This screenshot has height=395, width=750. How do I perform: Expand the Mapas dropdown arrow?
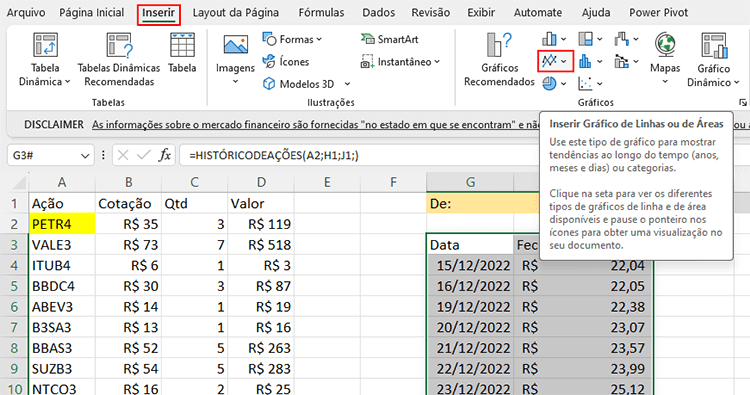(665, 82)
